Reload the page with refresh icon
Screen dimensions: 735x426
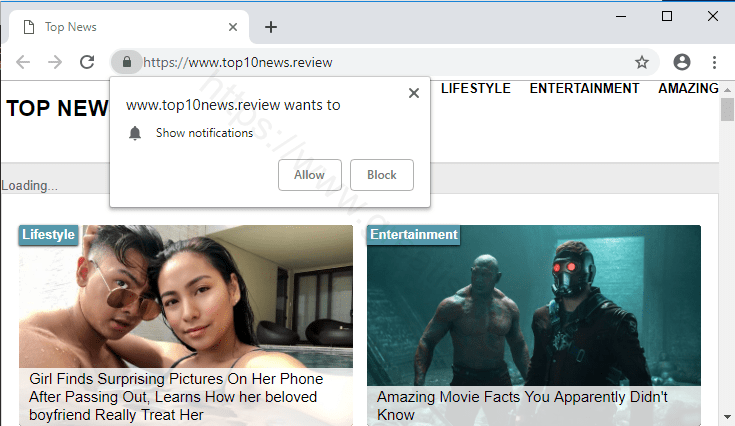(87, 62)
